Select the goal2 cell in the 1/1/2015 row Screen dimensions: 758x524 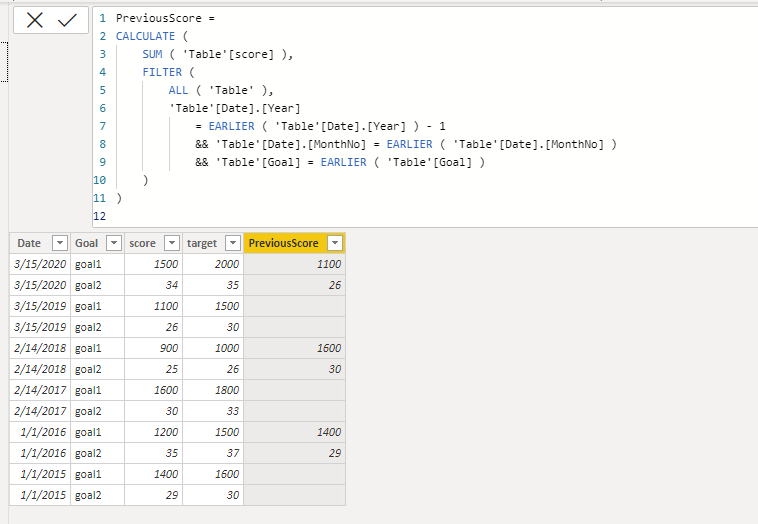97,495
